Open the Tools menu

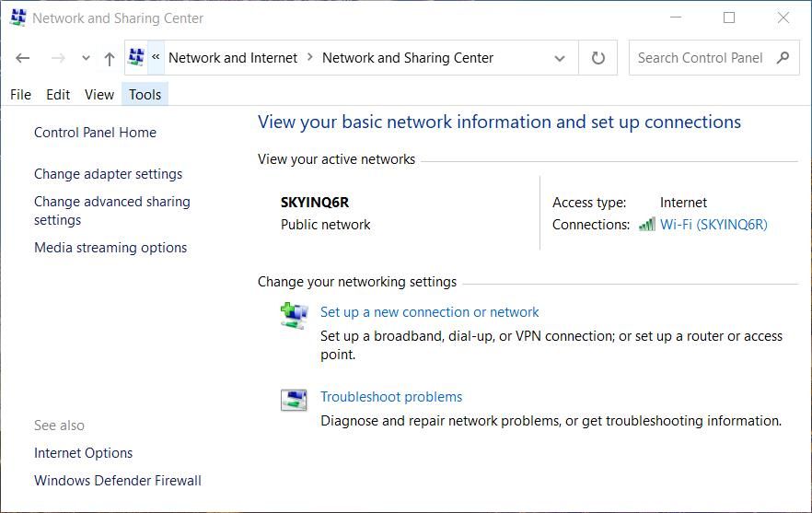[145, 94]
